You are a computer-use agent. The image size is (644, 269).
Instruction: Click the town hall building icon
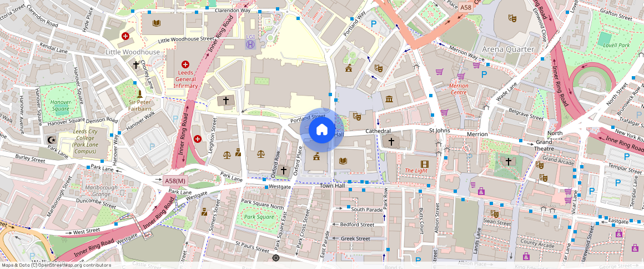pos(316,157)
